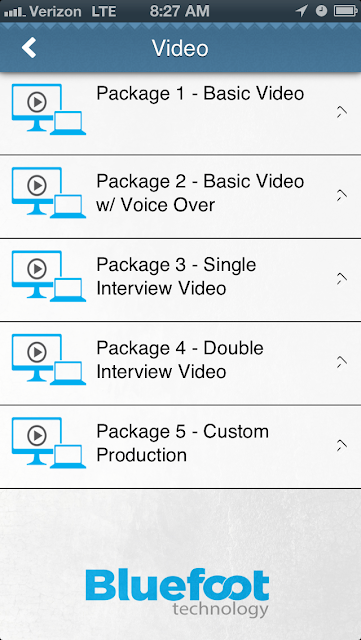The height and width of the screenshot is (640, 361).
Task: Tap the battery indicator in status bar
Action: (x=346, y=11)
